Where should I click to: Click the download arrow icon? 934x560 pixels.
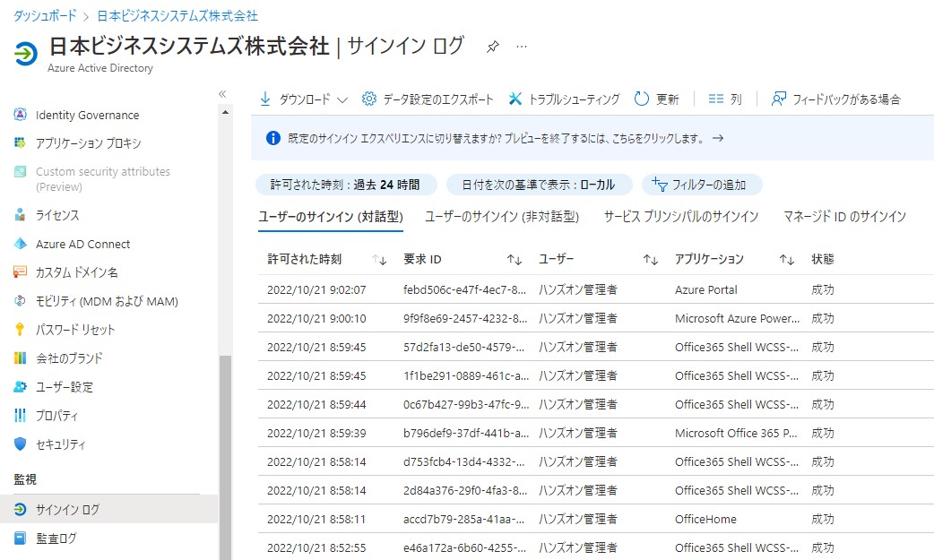point(265,99)
